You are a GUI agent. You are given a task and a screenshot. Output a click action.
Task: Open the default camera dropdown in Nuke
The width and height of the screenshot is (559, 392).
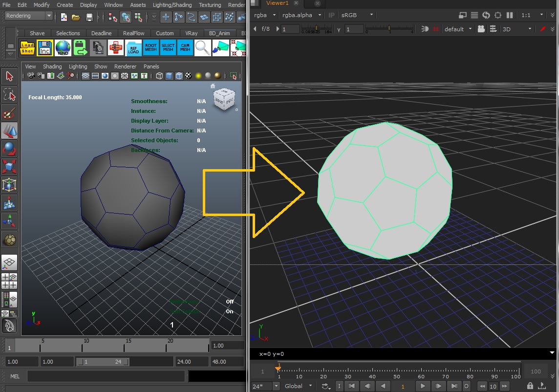pyautogui.click(x=458, y=29)
